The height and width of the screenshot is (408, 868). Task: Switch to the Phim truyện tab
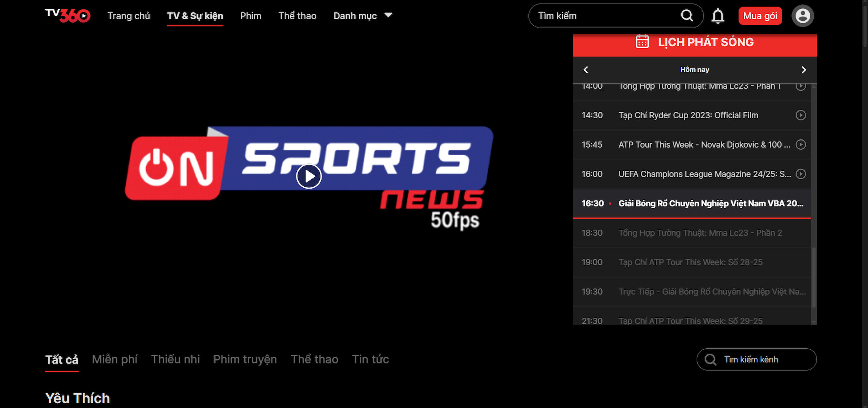click(x=245, y=359)
